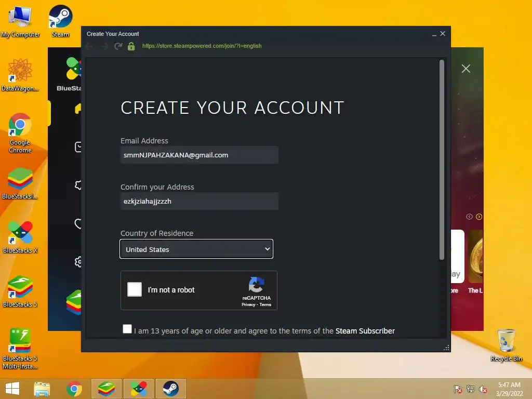Close the Create Your Account window
Screen dimensions: 532x399
(443, 34)
